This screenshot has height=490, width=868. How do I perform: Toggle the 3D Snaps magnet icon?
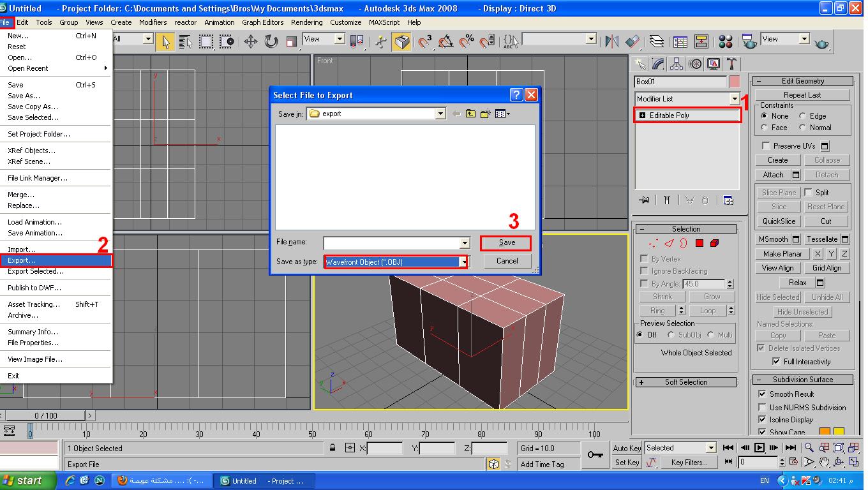pos(424,41)
